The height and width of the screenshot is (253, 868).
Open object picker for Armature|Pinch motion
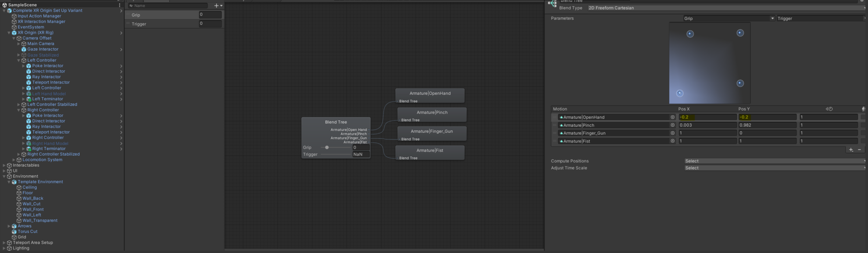coord(672,125)
